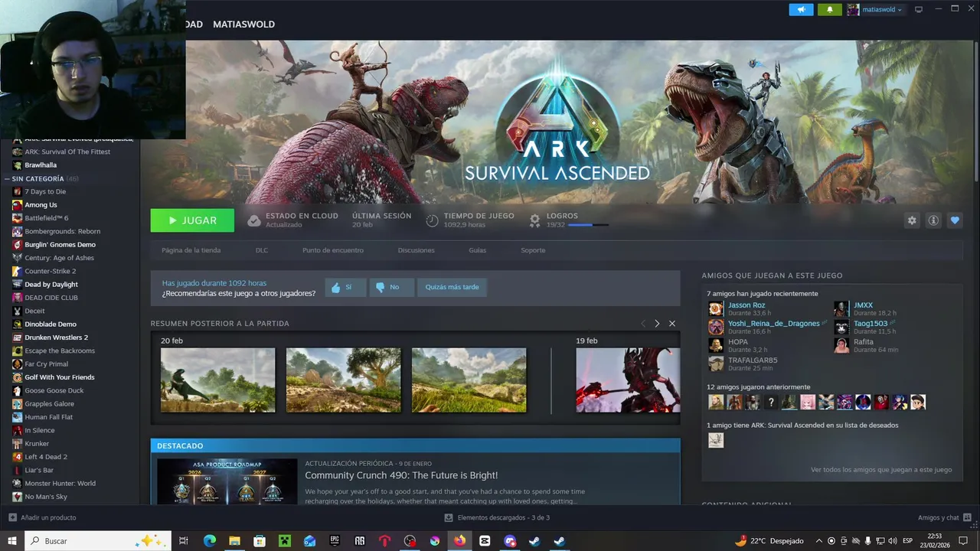Open Task View on taskbar

coord(184,541)
